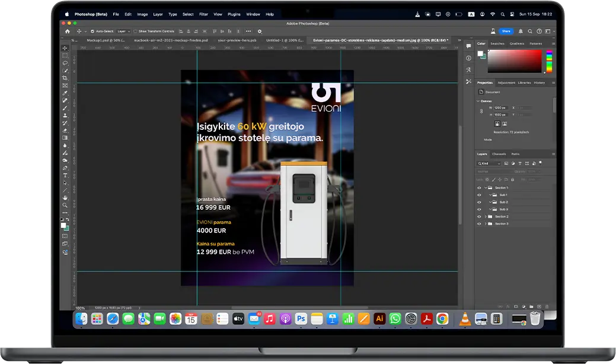The width and height of the screenshot is (616, 364).
Task: Open the tool preset picker arrow
Action: (85, 31)
